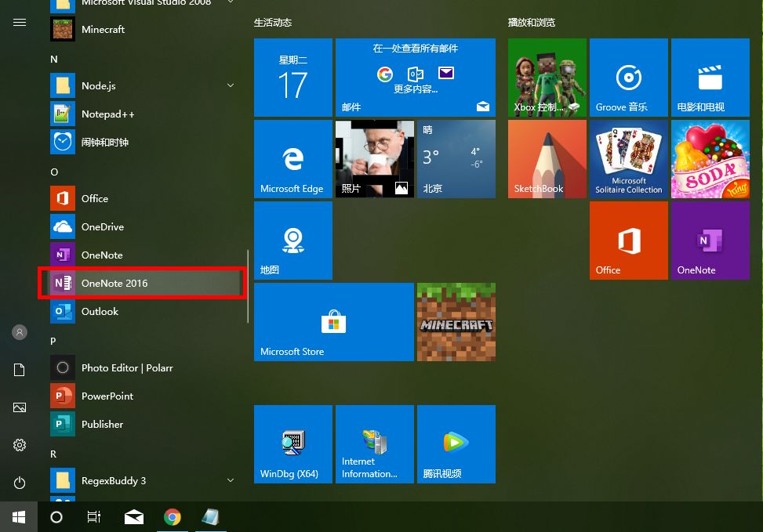
Task: Open the 邮件 mail tile
Action: click(416, 78)
